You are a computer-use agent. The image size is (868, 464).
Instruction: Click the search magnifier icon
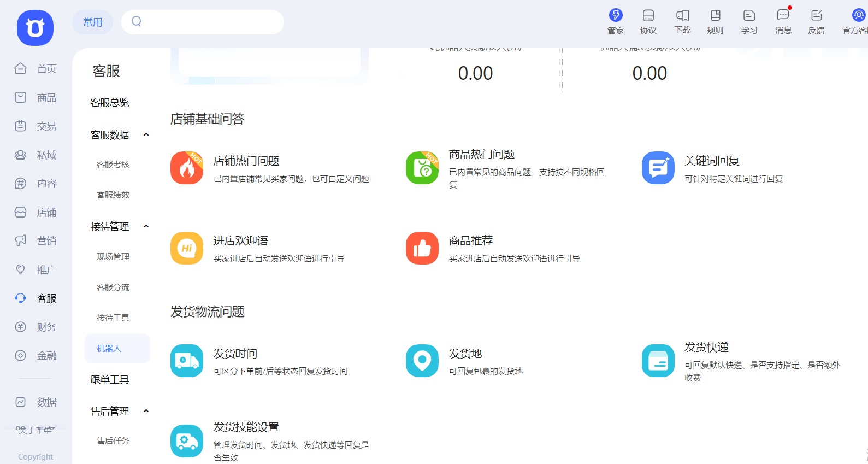point(137,21)
